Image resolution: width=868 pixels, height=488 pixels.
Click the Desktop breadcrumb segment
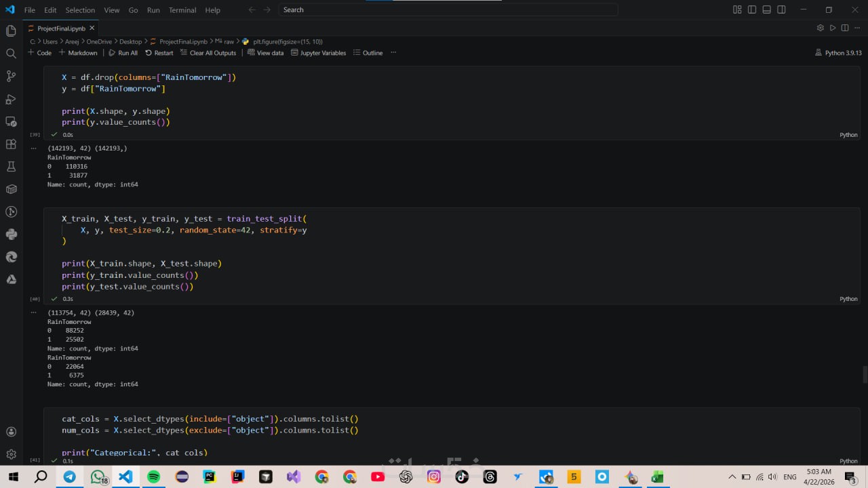coord(130,41)
